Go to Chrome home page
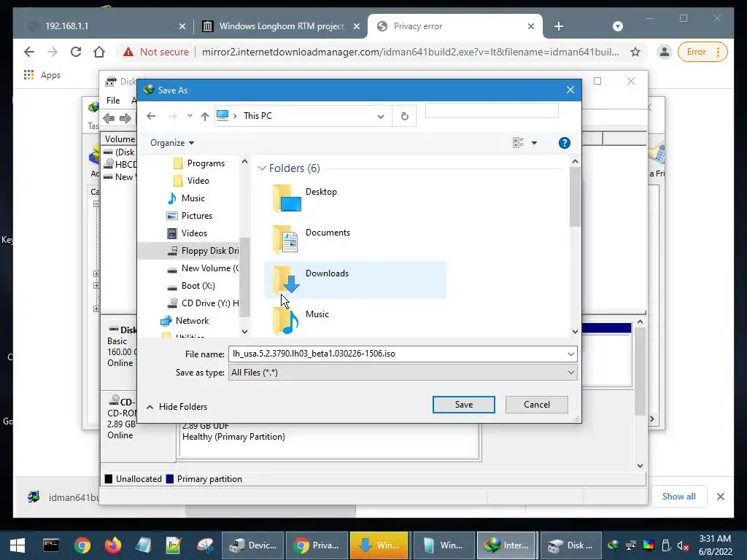The height and width of the screenshot is (560, 747). pos(98,52)
